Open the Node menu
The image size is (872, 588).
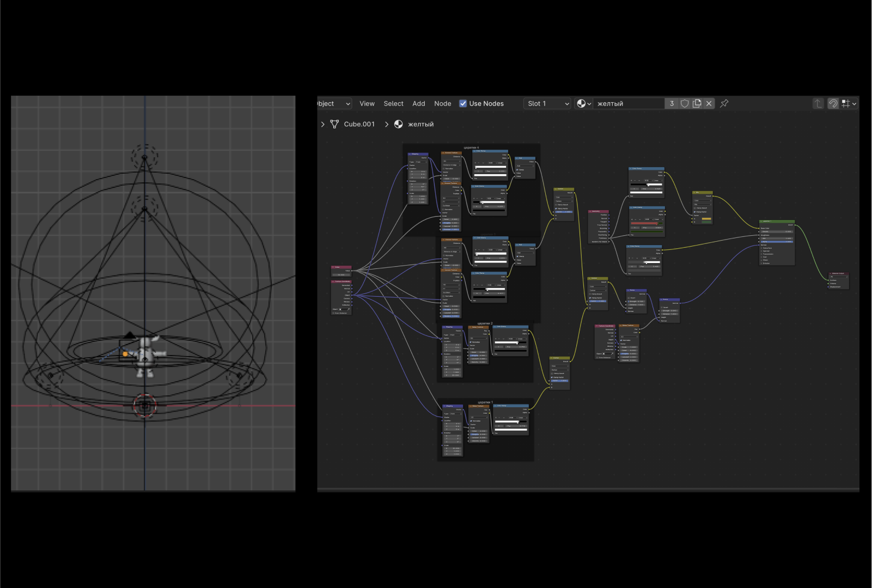click(x=442, y=103)
